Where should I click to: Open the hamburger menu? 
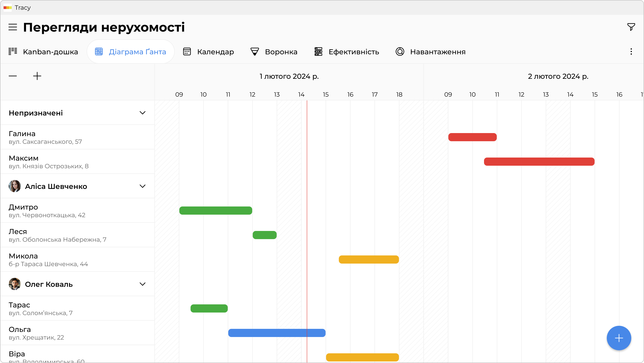[x=13, y=27]
